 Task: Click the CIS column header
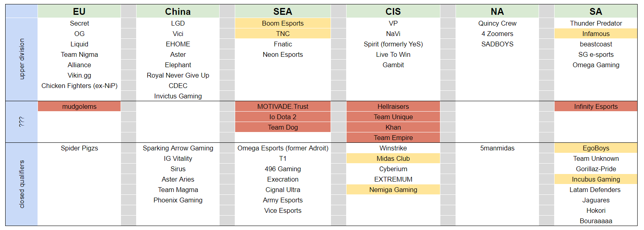click(393, 12)
